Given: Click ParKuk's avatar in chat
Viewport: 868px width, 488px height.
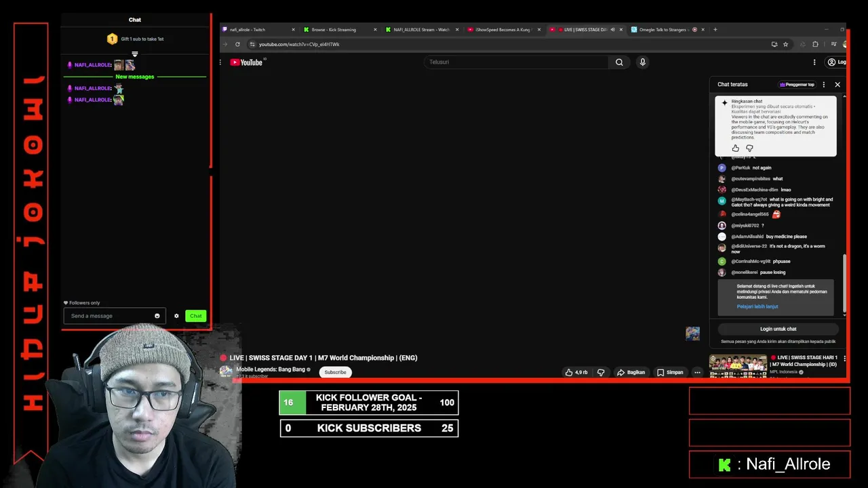Looking at the screenshot, I should point(722,167).
